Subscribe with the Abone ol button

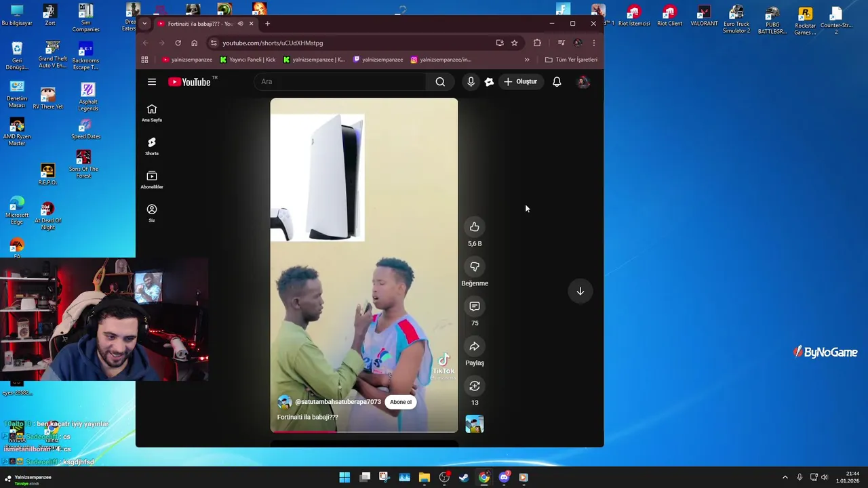401,402
